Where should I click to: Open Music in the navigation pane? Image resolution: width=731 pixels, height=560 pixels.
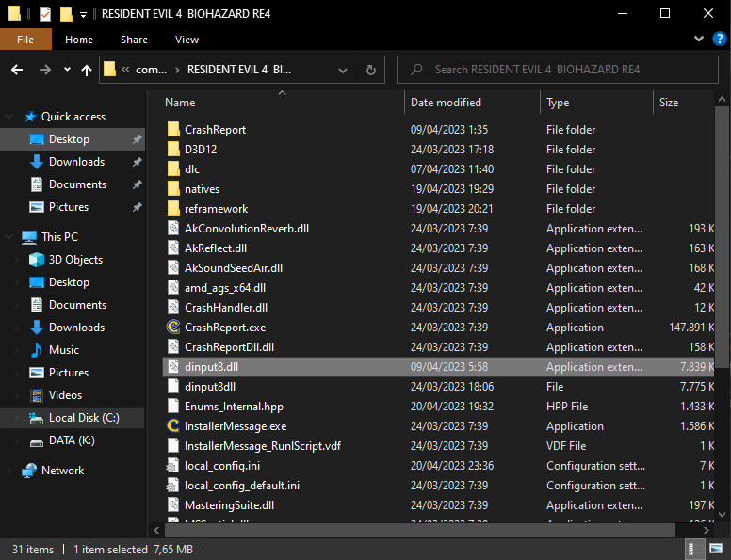coord(64,350)
